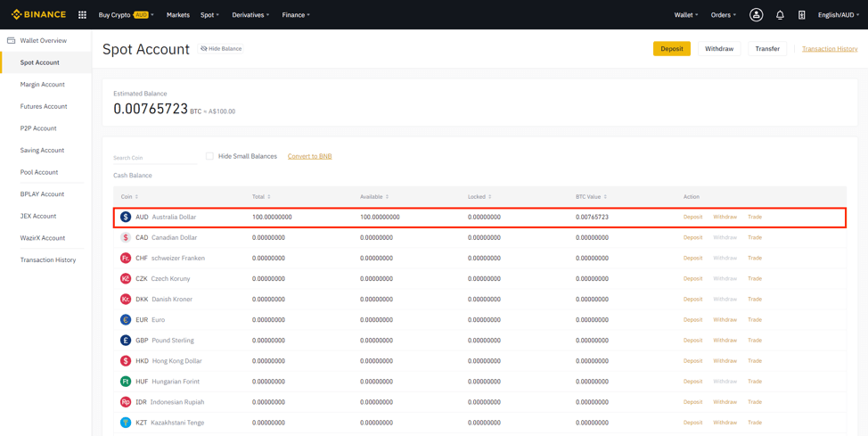Open English/AUD language currency dropdown
868x436 pixels.
coord(839,15)
